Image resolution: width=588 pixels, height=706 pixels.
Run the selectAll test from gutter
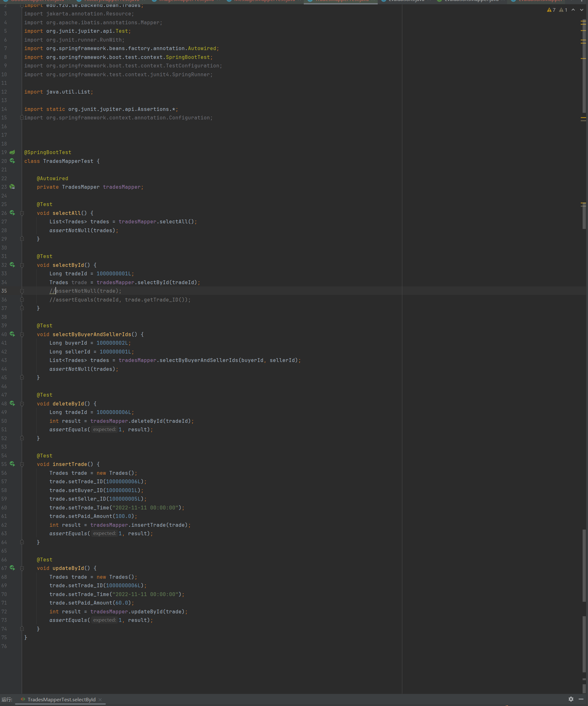12,213
